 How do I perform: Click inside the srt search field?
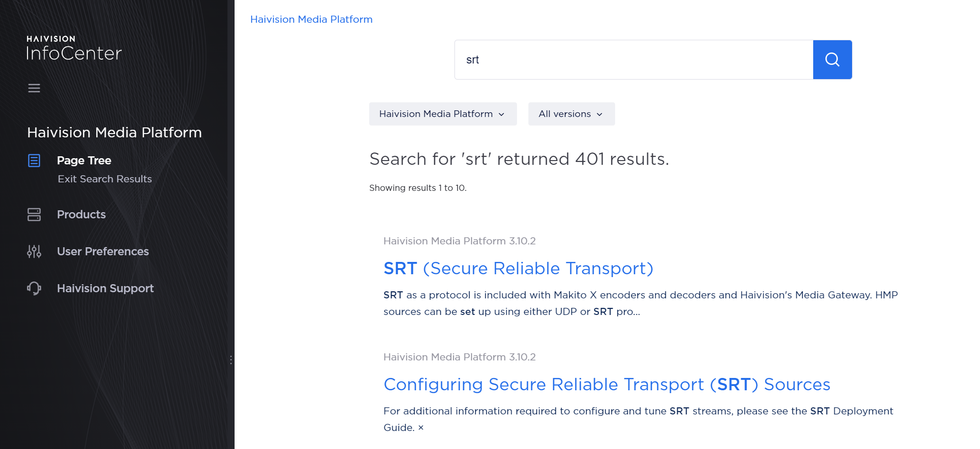tap(569, 59)
